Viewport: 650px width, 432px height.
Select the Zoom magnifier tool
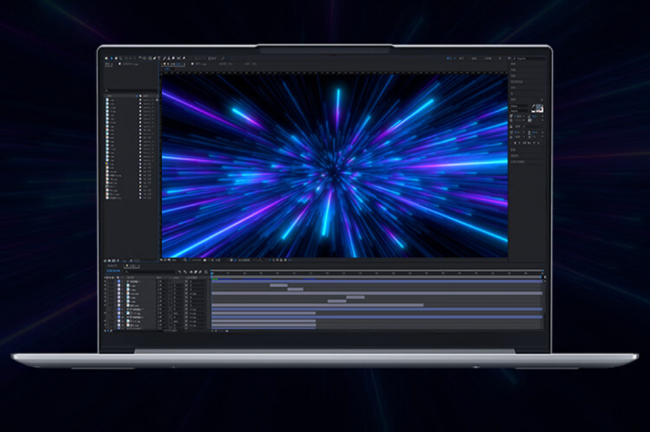(x=121, y=58)
